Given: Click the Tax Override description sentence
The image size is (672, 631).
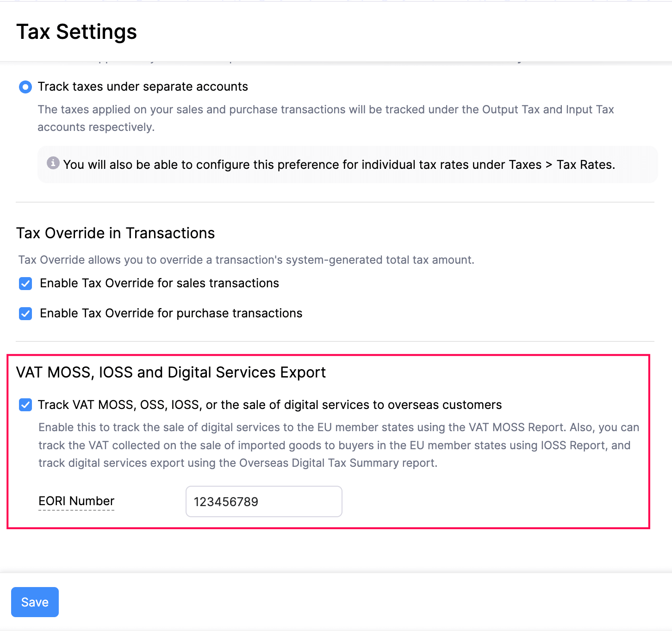Looking at the screenshot, I should tap(246, 260).
